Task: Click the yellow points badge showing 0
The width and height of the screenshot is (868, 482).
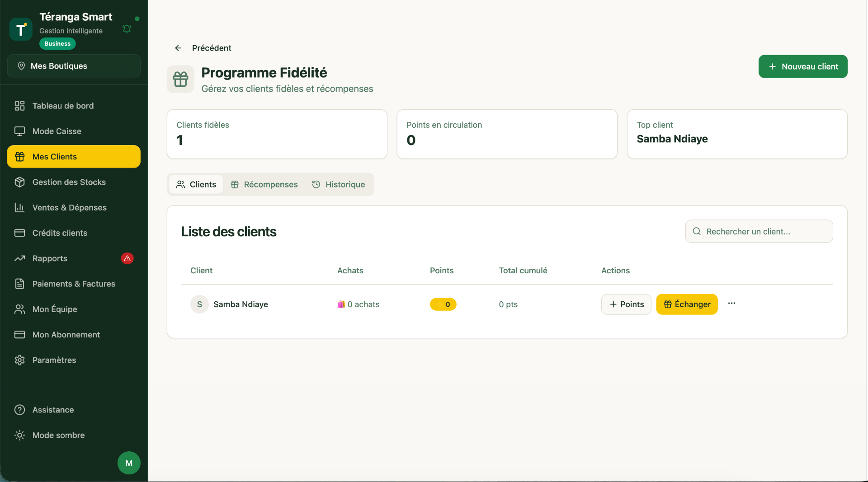Action: pyautogui.click(x=443, y=304)
